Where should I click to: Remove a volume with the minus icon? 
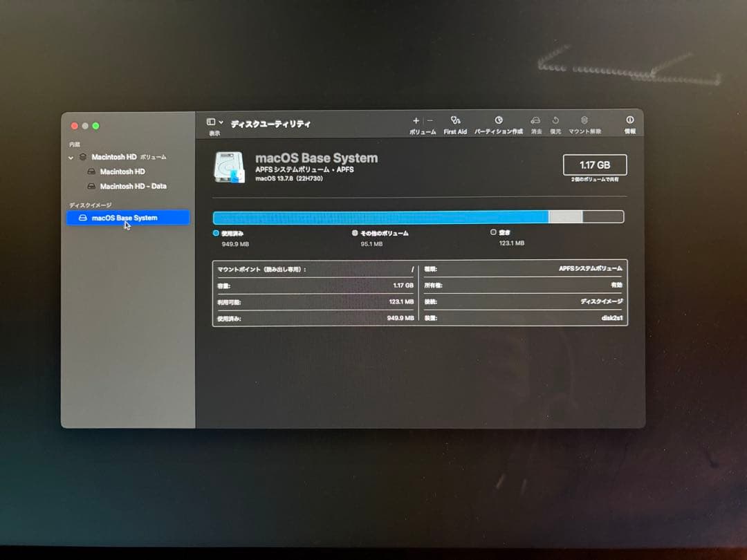429,121
